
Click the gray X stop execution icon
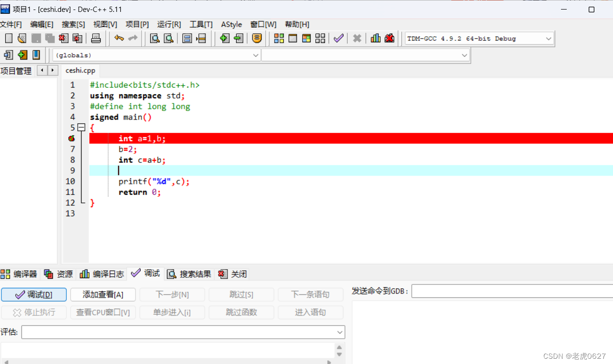pos(357,39)
